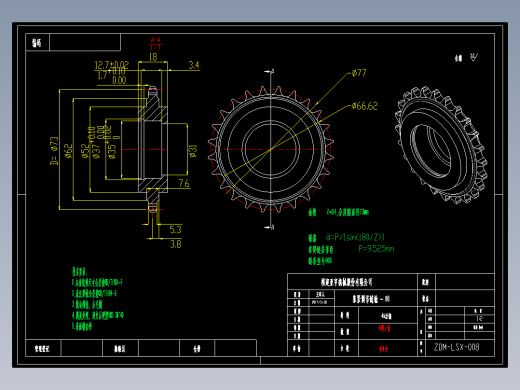Click the green technical requirements notes block
Screen dimensions: 520x390
97,299
